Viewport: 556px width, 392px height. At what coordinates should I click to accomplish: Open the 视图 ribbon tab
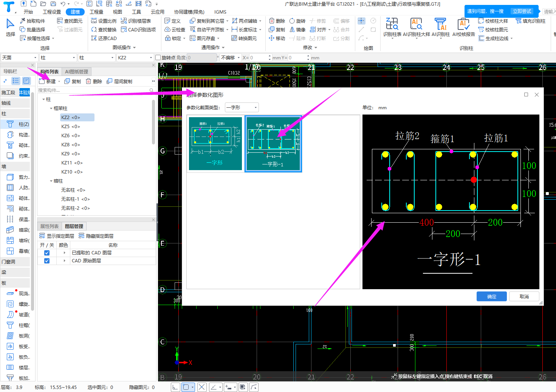point(118,12)
